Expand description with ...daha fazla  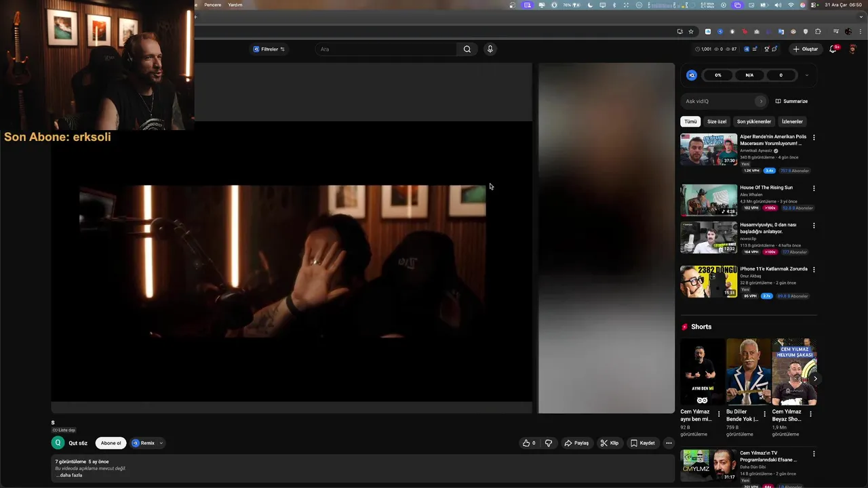tap(69, 475)
